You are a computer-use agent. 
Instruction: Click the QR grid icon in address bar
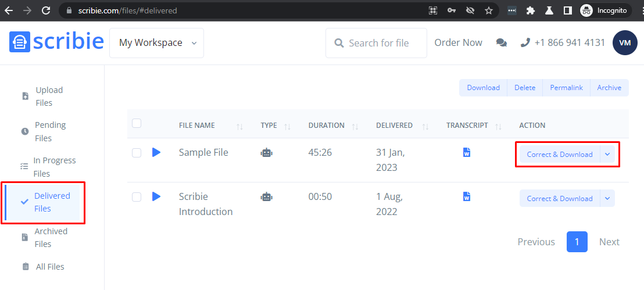(433, 10)
